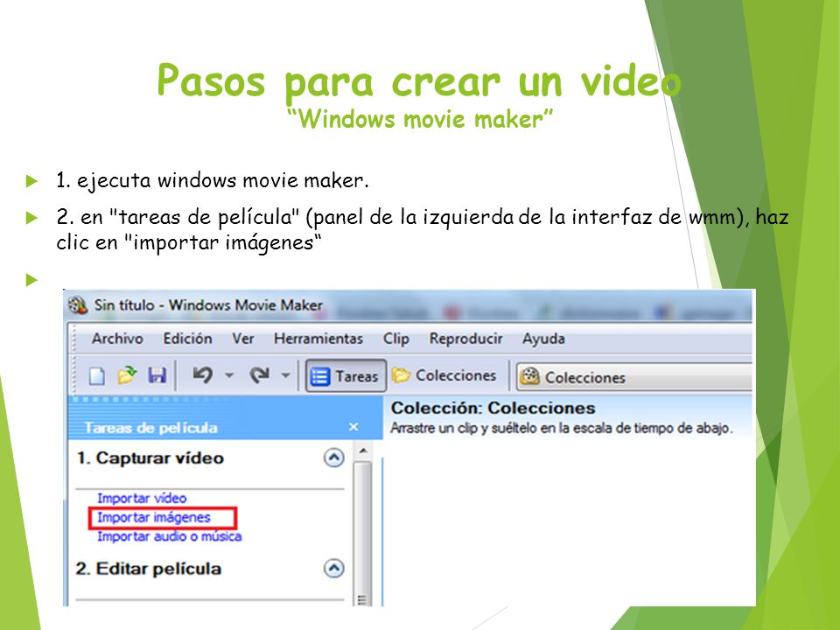
Task: Click the Open project folder icon
Action: (x=127, y=375)
